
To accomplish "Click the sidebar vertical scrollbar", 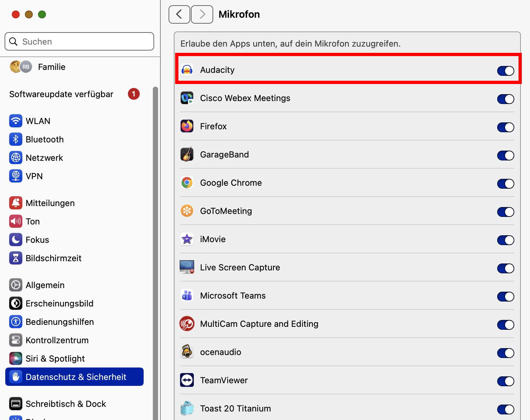I will point(155,230).
